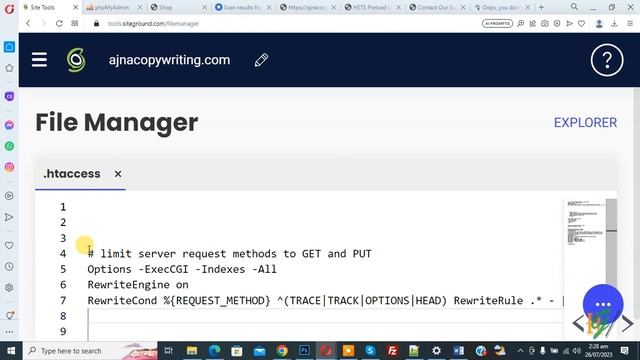The height and width of the screenshot is (360, 640).
Task: Click the camera snapshot icon in address bar
Action: click(545, 24)
